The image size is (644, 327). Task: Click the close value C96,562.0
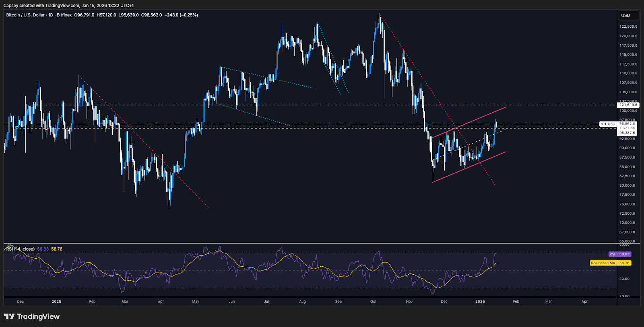point(151,15)
